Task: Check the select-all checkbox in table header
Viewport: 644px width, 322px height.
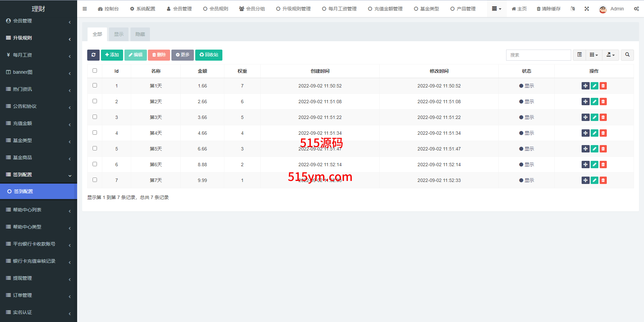Action: pos(95,71)
